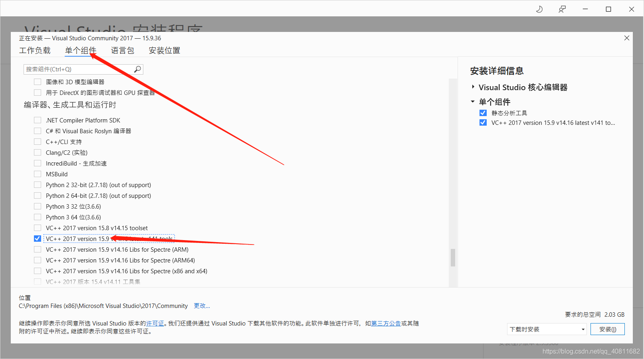Open the 语言包 tab
Screen dimensions: 644x359
123,50
